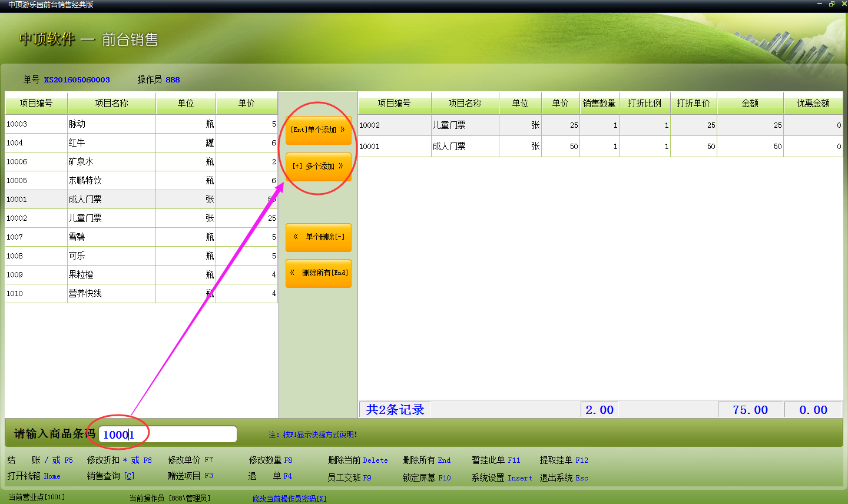Click the 提取挂单 F12 shortcut label
This screenshot has height=504, width=848.
564,460
